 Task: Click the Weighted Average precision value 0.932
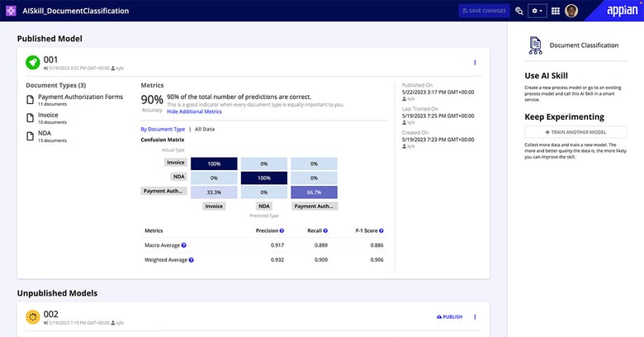[277, 259]
